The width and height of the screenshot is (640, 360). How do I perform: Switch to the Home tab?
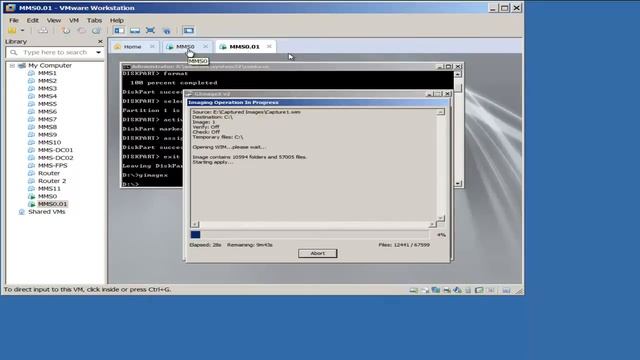[133, 47]
